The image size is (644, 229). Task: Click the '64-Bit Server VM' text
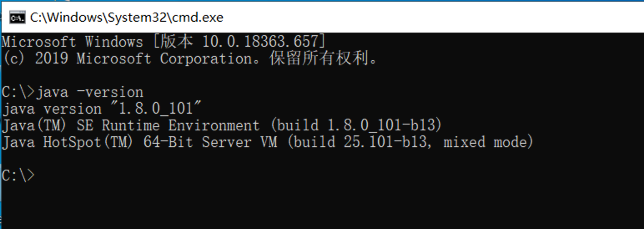[210, 142]
